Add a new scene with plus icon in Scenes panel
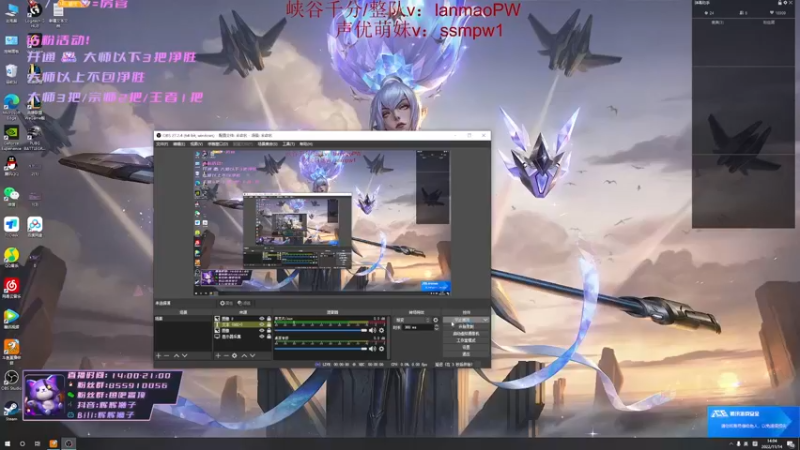The image size is (800, 450). pyautogui.click(x=158, y=356)
